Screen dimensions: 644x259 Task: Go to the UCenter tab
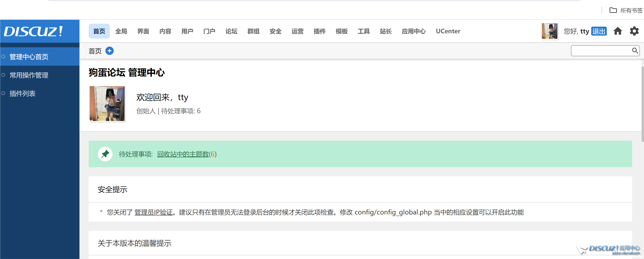(x=448, y=31)
